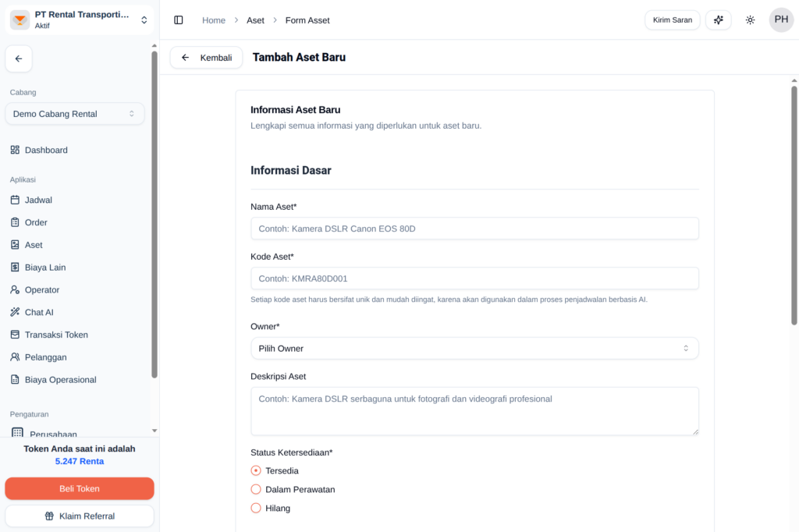
Task: Open Transaksi Token in sidebar
Action: pos(56,335)
